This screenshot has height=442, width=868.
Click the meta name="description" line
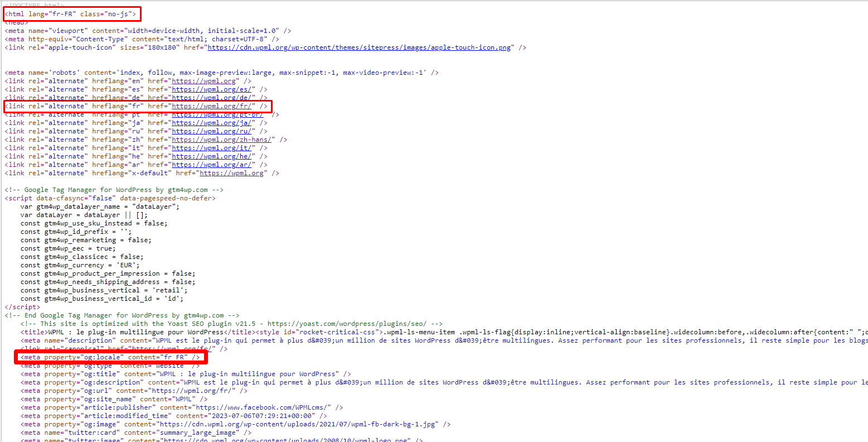444,340
